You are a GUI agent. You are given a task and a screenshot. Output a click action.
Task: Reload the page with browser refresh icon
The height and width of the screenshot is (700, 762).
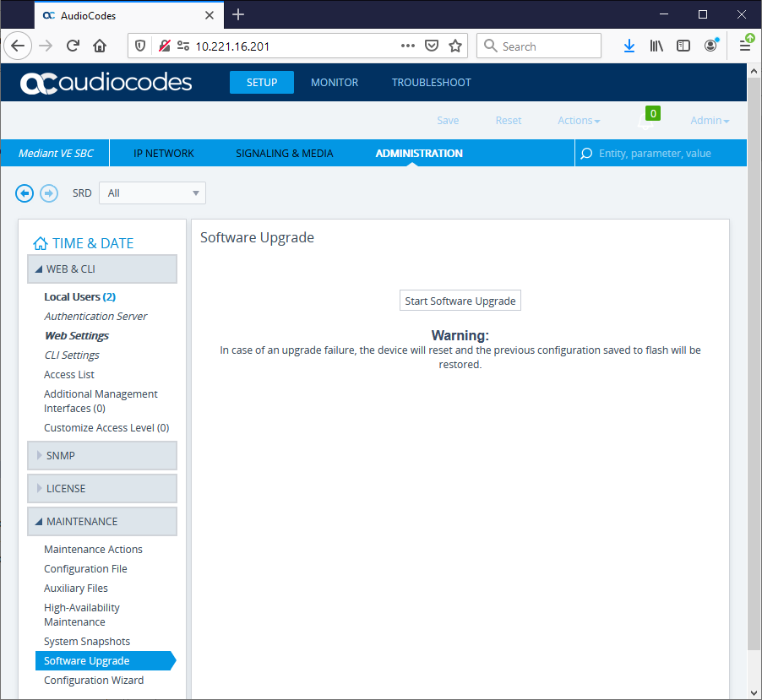coord(73,46)
